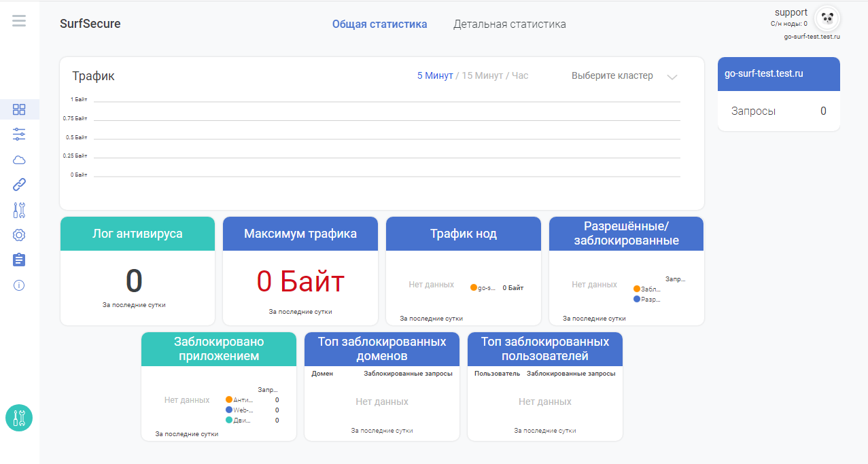Click orange go-s... legend dot in Трафик нод
Viewport: 868px width, 464px height.
click(x=474, y=287)
